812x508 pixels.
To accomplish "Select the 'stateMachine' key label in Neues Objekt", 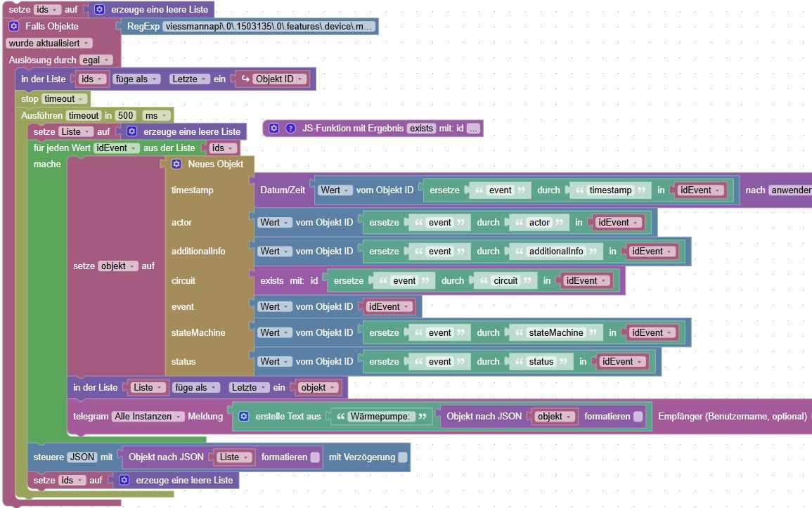I will pyautogui.click(x=198, y=332).
